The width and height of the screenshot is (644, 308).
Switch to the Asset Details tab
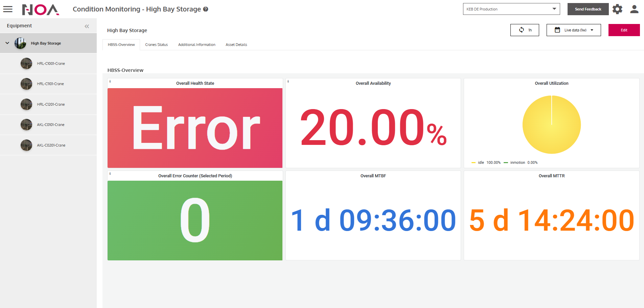pos(236,45)
